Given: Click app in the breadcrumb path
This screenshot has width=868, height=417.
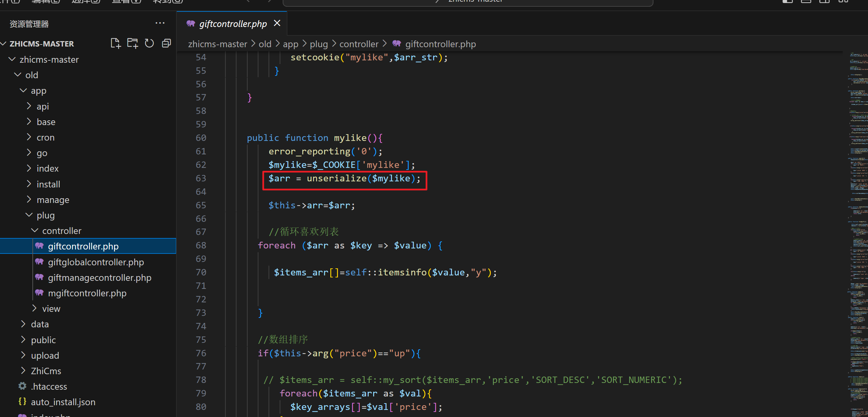Looking at the screenshot, I should (290, 44).
